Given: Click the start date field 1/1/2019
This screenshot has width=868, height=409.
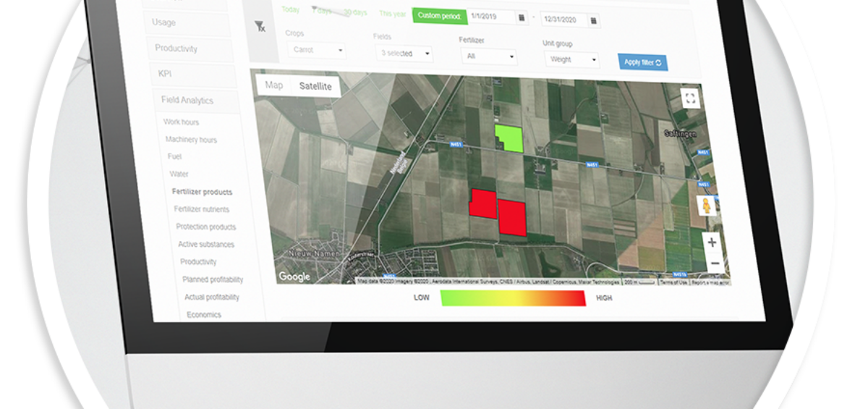Looking at the screenshot, I should [x=490, y=16].
